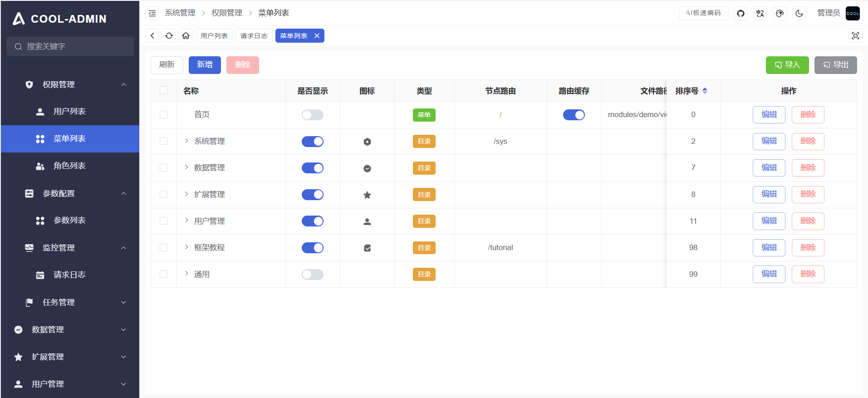Click the refresh icon in tab bar

point(169,36)
